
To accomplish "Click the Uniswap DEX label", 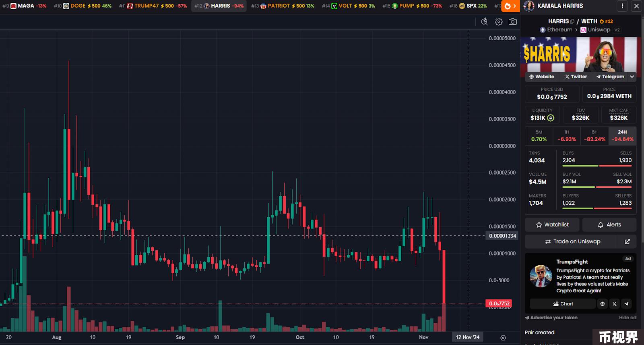I will coord(595,30).
